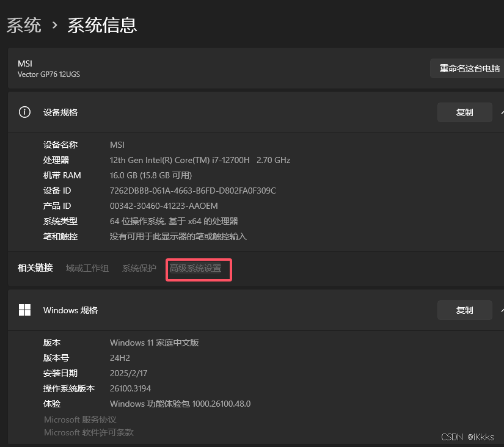The width and height of the screenshot is (504, 447).
Task: Select 没有可用于此显示器的笔或触控输入 text
Action: 178,236
